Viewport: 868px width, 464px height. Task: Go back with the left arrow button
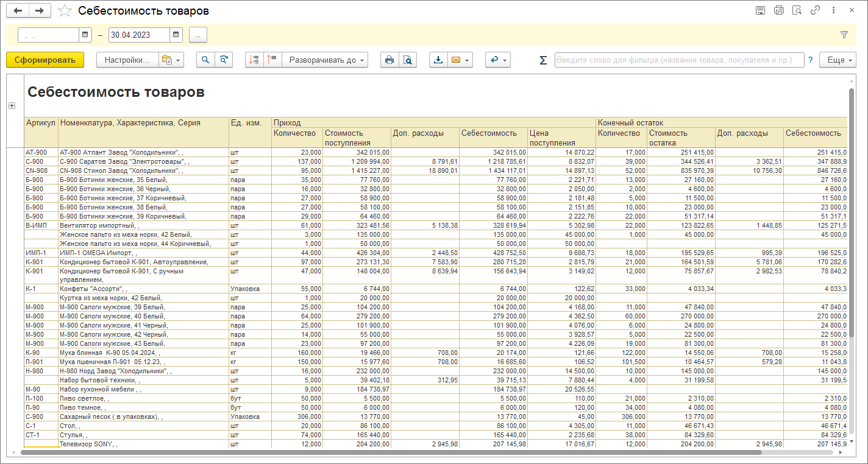pos(18,10)
